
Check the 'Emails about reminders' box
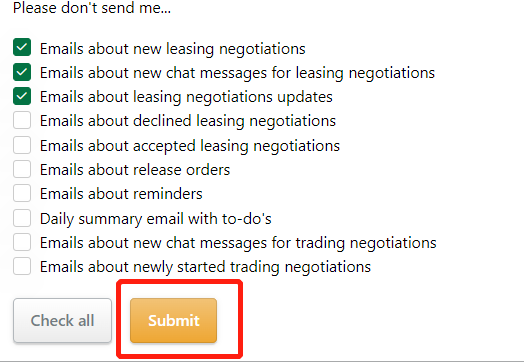(22, 193)
